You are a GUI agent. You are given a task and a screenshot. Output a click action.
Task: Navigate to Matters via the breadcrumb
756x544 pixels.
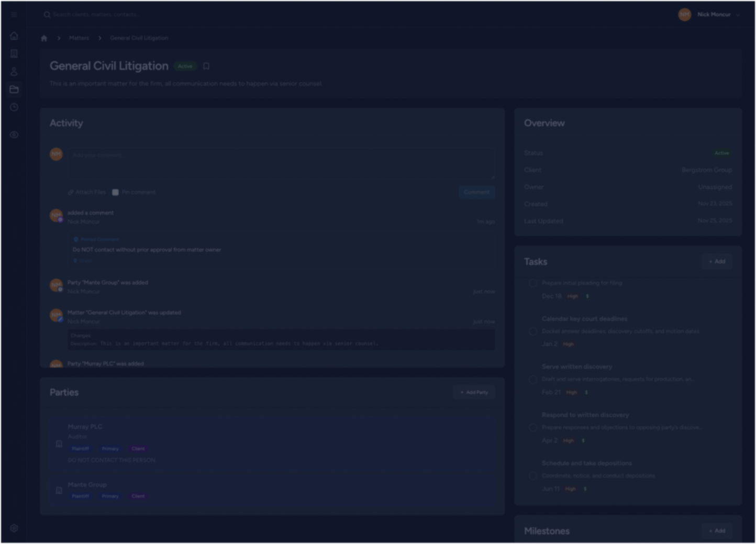(x=79, y=38)
